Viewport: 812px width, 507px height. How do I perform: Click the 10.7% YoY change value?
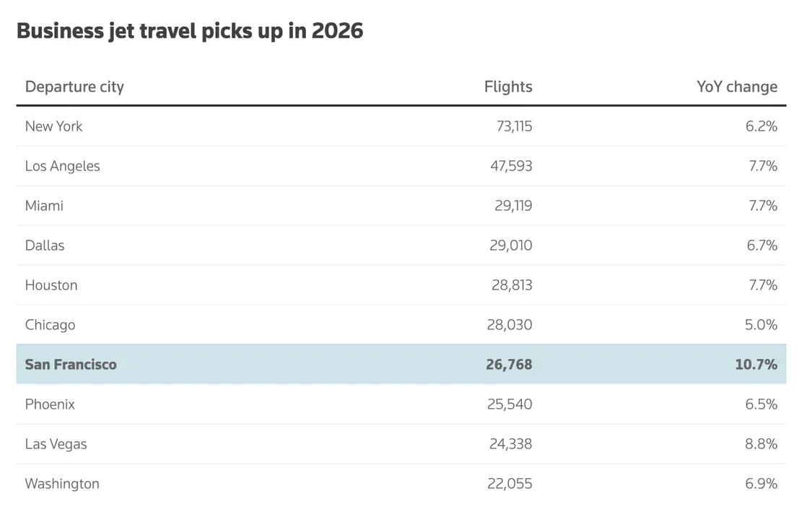tap(756, 365)
